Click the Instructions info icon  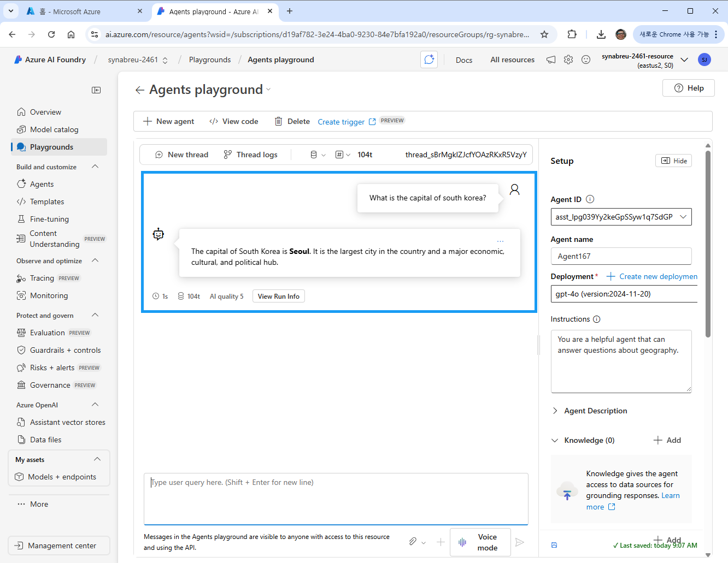(x=597, y=319)
